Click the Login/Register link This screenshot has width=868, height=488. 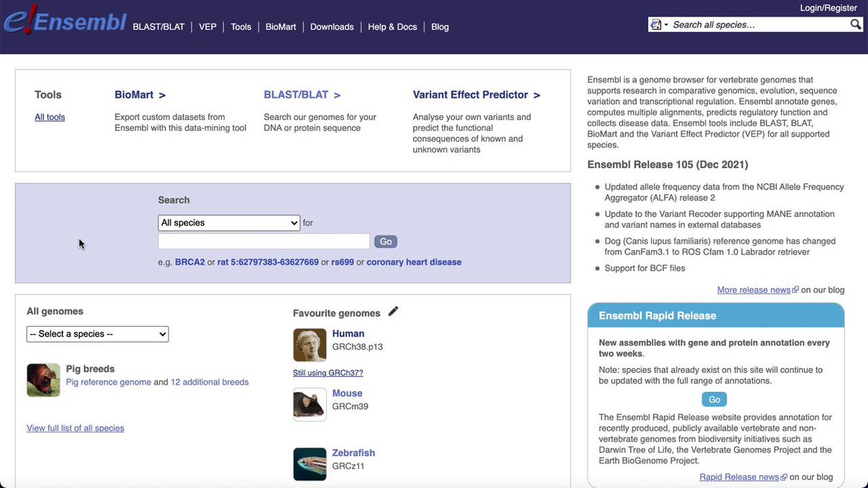tap(828, 8)
